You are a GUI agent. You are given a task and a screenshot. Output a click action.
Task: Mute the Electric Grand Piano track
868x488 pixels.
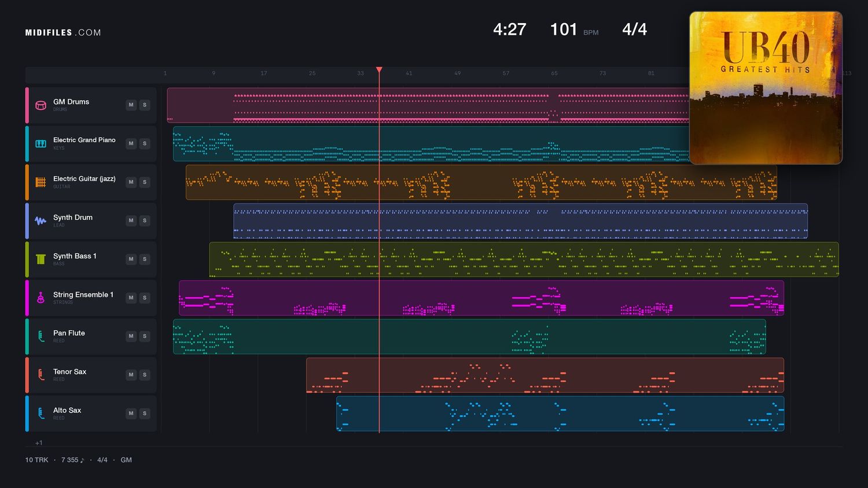click(131, 143)
